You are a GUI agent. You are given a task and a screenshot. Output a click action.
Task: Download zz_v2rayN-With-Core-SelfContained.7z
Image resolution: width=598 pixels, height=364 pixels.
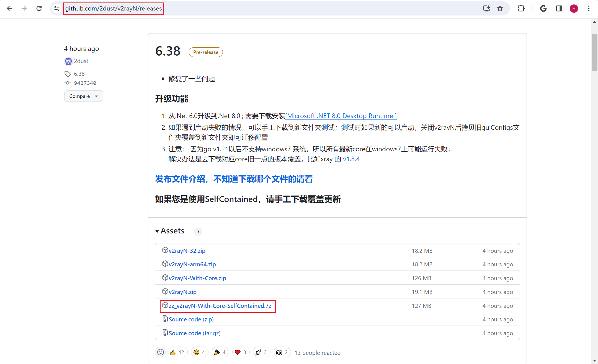point(220,306)
